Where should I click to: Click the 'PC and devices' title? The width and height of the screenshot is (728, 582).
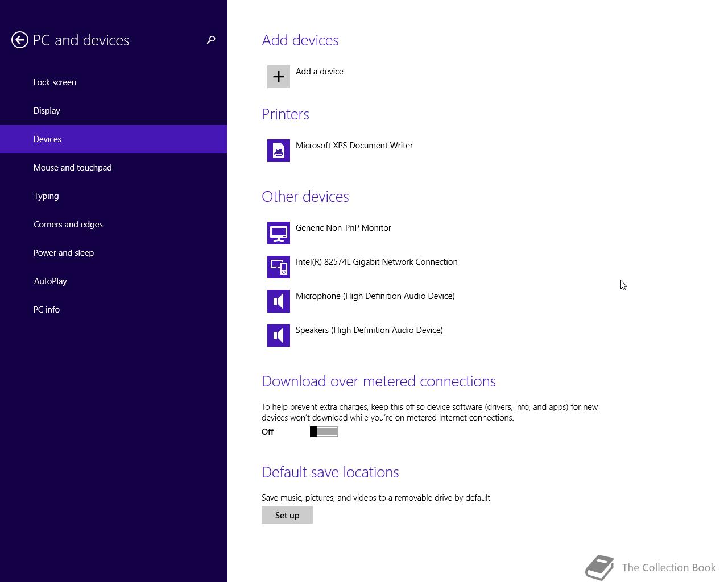pos(81,40)
